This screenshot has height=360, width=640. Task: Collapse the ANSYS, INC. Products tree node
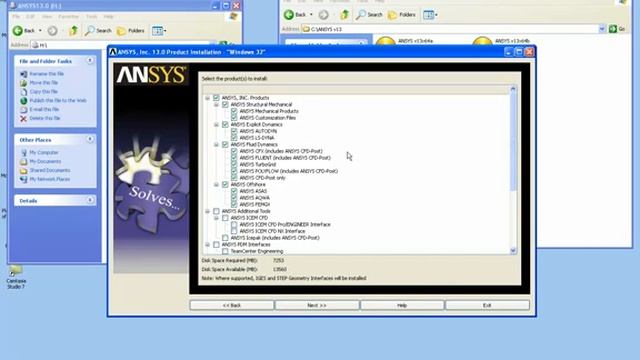click(x=208, y=98)
